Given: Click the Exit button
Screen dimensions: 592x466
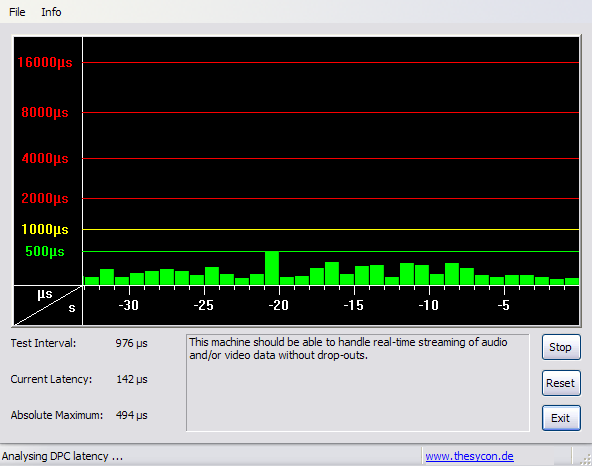Looking at the screenshot, I should tap(561, 418).
